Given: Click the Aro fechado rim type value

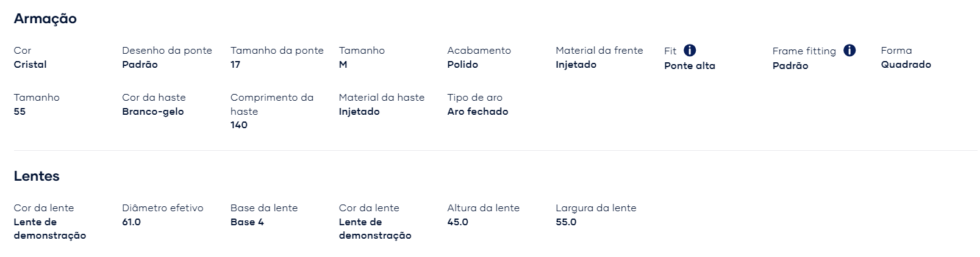Looking at the screenshot, I should (477, 112).
